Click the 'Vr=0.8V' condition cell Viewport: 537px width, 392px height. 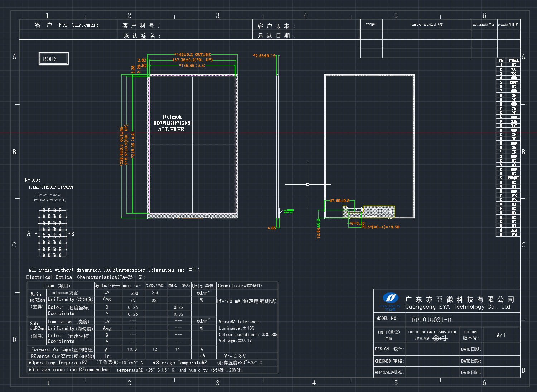click(235, 356)
